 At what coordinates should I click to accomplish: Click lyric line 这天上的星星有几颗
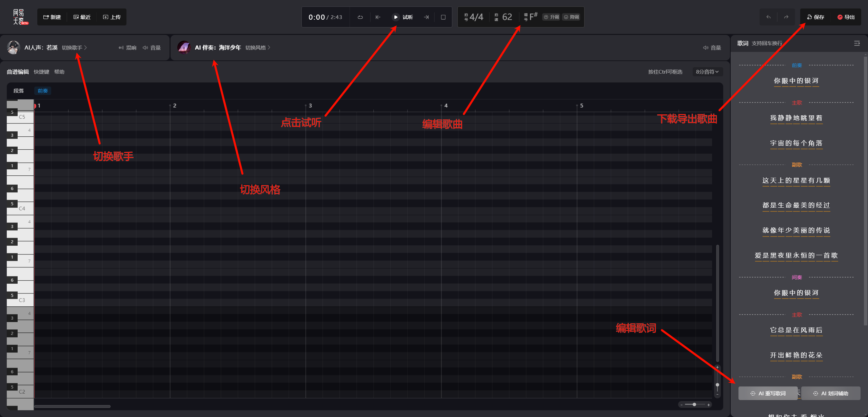(x=796, y=181)
